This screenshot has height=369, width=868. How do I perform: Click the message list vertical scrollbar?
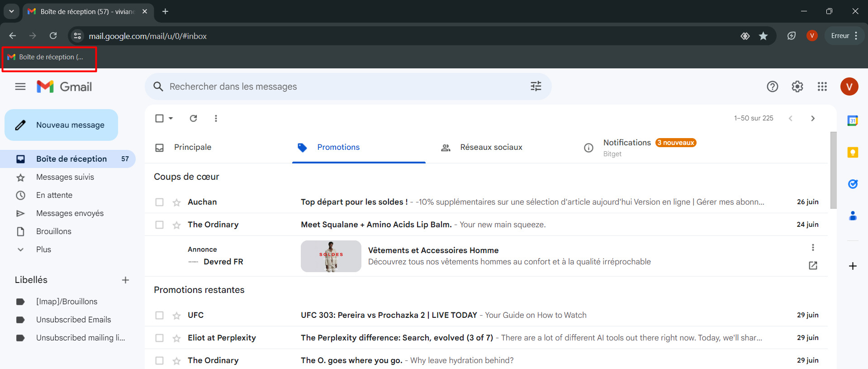[x=833, y=170]
